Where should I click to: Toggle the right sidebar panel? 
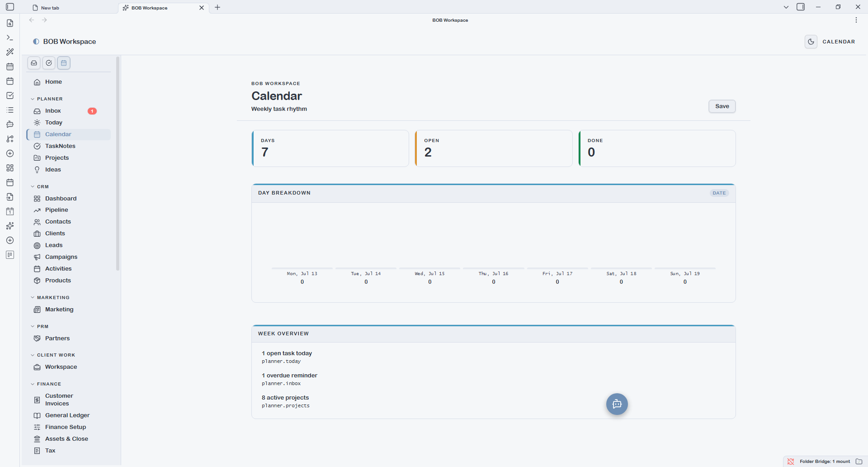point(801,7)
